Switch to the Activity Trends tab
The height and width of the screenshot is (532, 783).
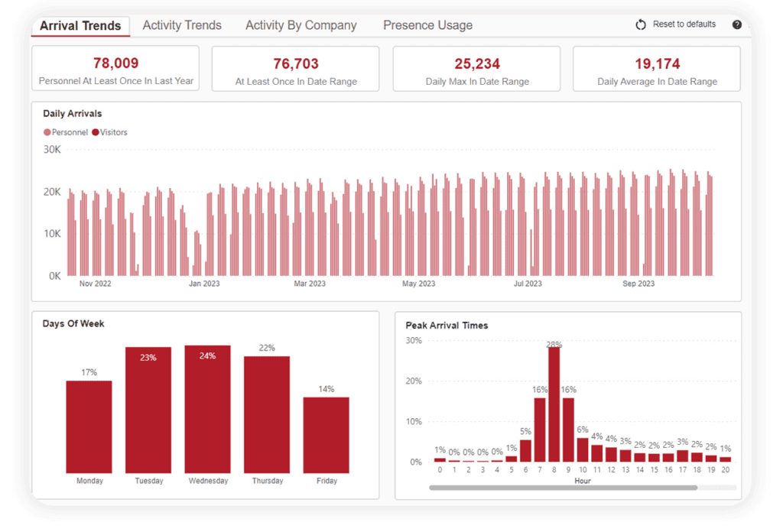pyautogui.click(x=182, y=24)
